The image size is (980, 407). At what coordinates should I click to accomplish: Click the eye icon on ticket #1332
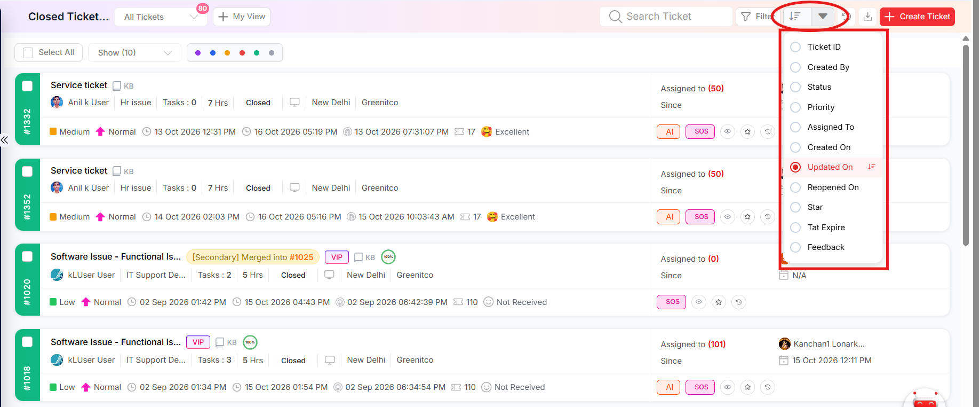(x=728, y=131)
